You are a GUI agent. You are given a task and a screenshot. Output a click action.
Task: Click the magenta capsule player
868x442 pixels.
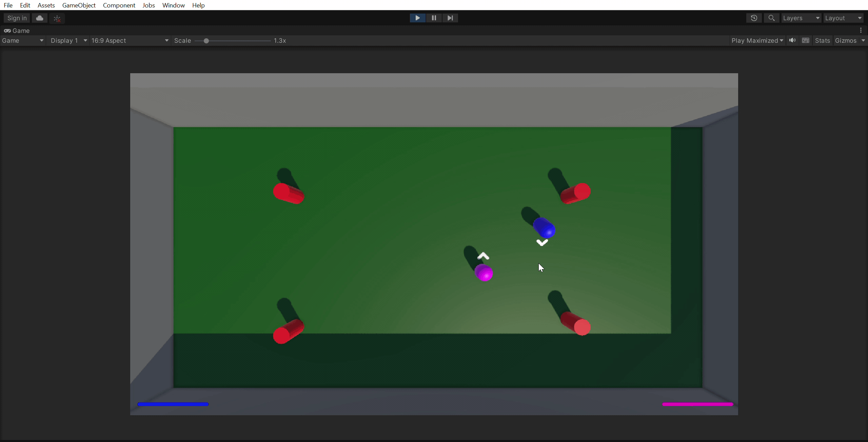484,273
